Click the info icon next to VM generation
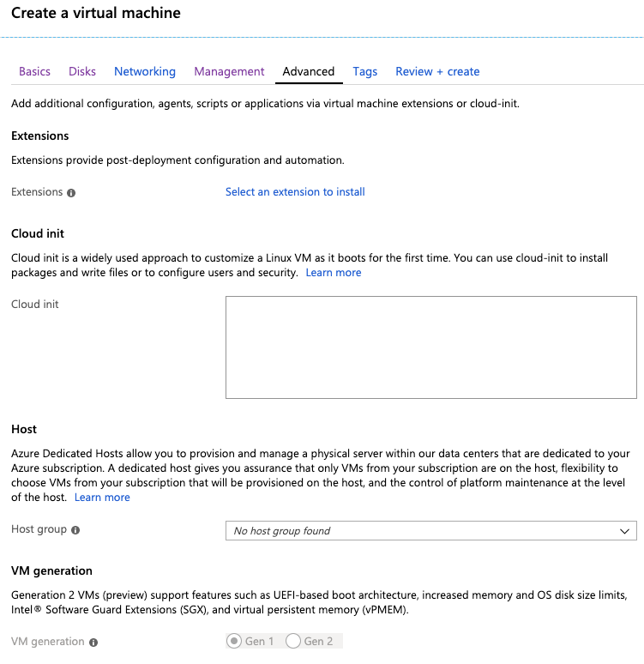 point(93,643)
